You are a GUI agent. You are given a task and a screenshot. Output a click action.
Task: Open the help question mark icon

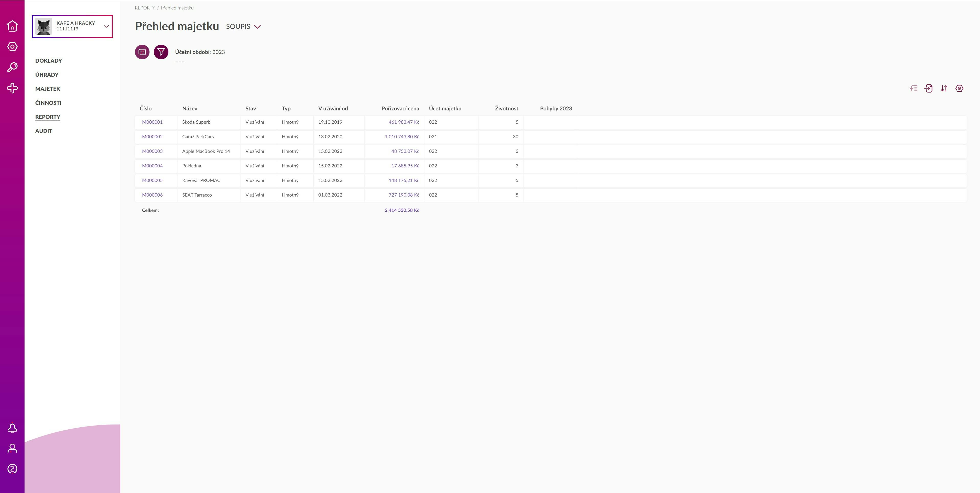pos(12,469)
